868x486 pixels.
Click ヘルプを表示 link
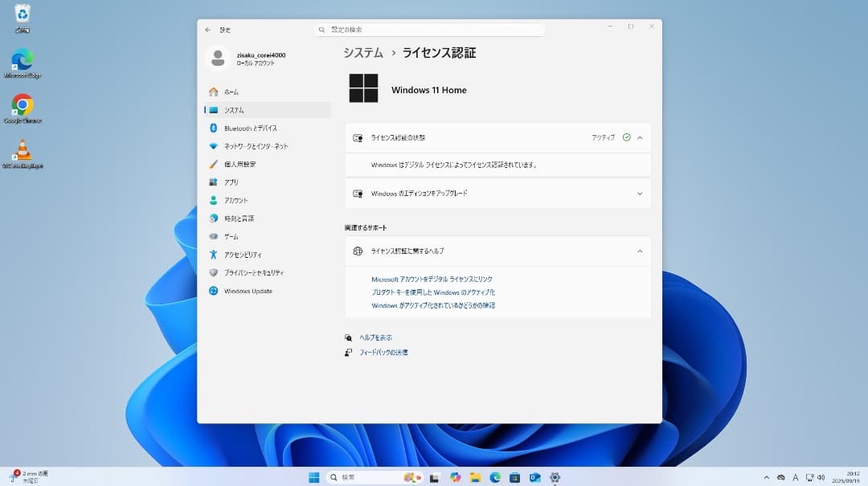(x=376, y=337)
